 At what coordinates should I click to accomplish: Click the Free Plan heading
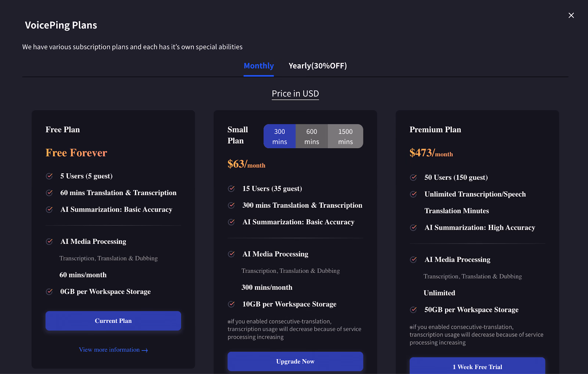(62, 130)
